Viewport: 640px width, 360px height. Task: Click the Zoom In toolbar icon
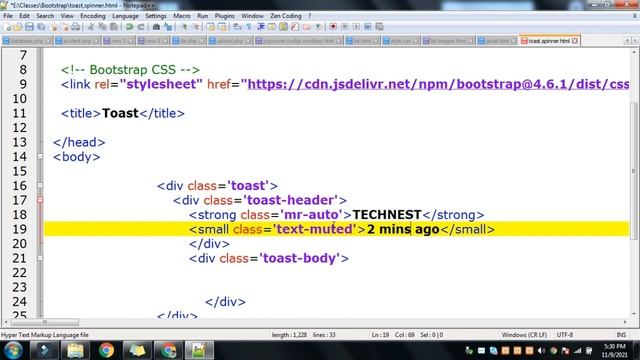click(184, 27)
